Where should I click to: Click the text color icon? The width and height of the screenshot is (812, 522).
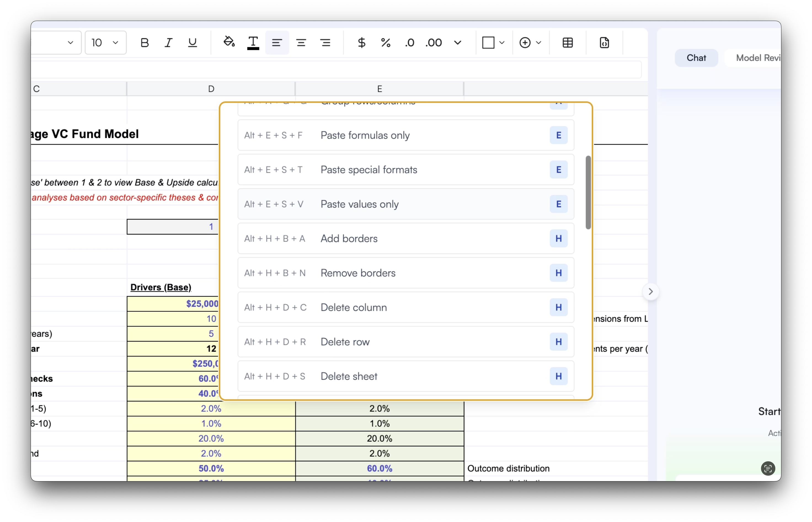(x=253, y=43)
